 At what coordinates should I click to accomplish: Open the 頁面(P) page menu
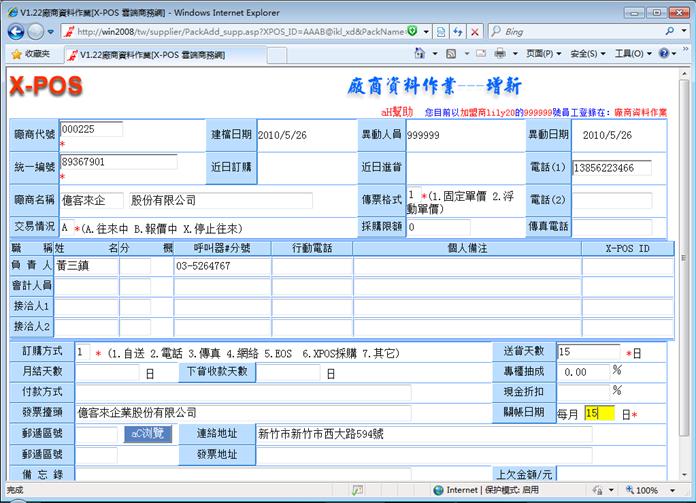point(541,53)
